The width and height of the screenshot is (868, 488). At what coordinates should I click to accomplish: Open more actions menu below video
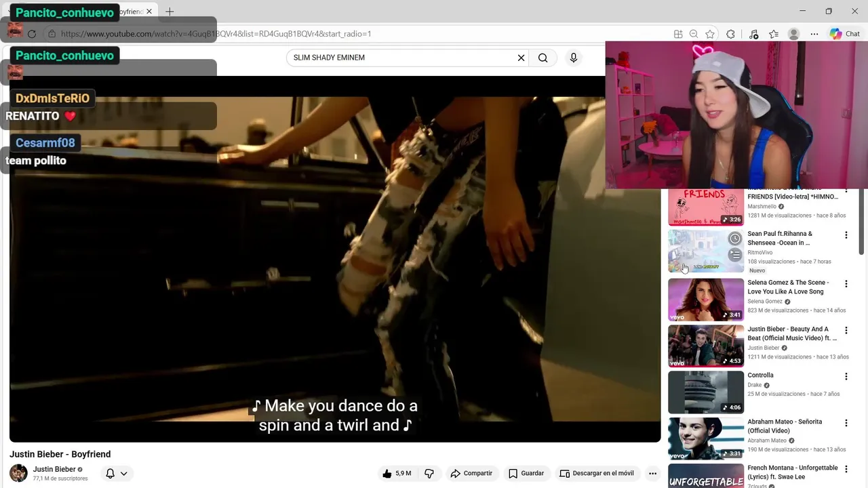tap(652, 473)
